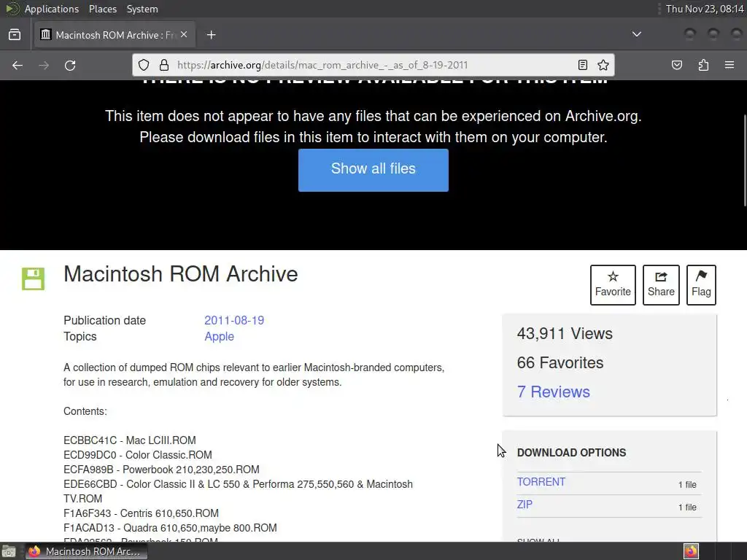Click show desktop icon in bottom panel
The width and height of the screenshot is (747, 560).
pyautogui.click(x=9, y=551)
